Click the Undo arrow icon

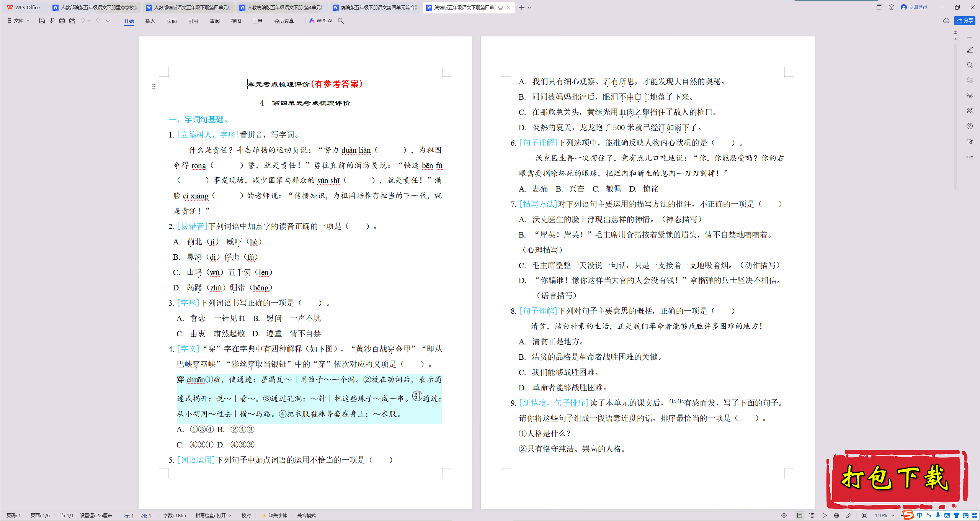point(82,21)
